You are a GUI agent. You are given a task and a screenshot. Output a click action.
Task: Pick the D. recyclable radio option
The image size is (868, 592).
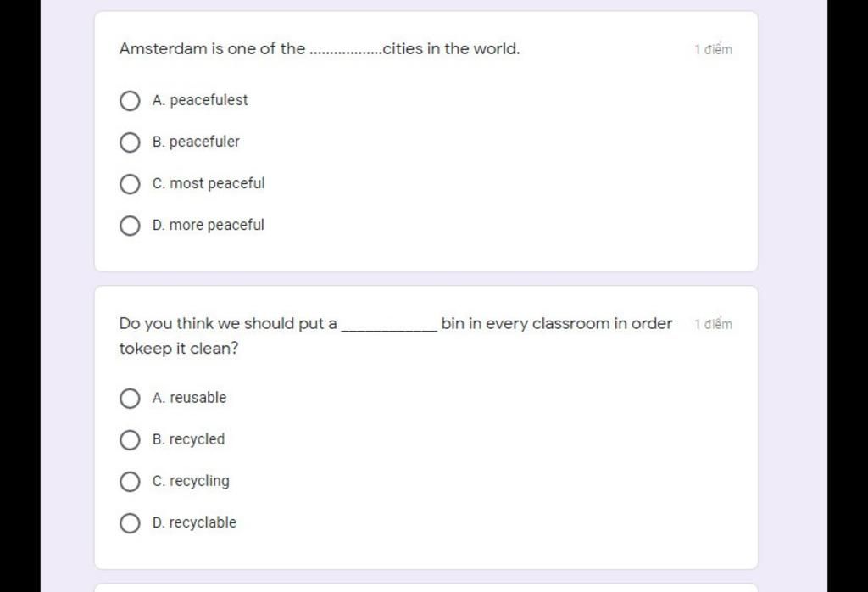point(130,522)
